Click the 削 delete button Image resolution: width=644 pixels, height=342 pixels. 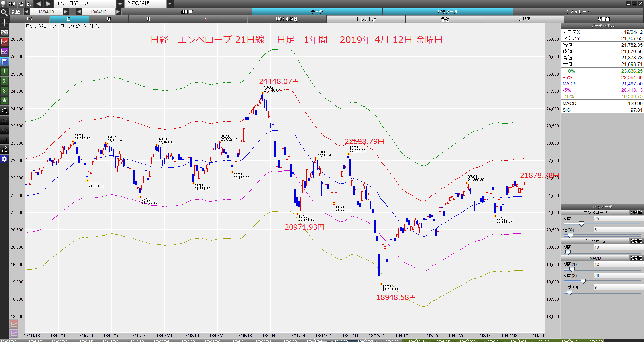click(x=29, y=4)
